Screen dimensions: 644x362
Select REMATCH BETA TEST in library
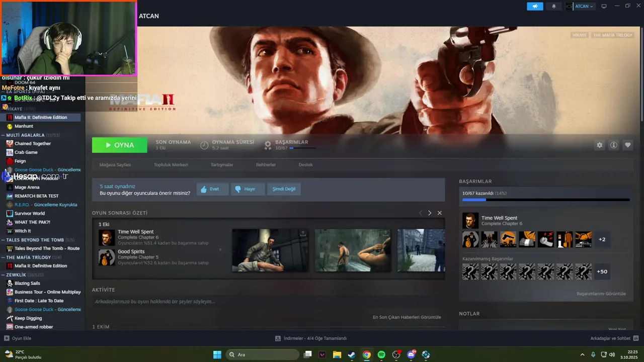[x=36, y=196]
